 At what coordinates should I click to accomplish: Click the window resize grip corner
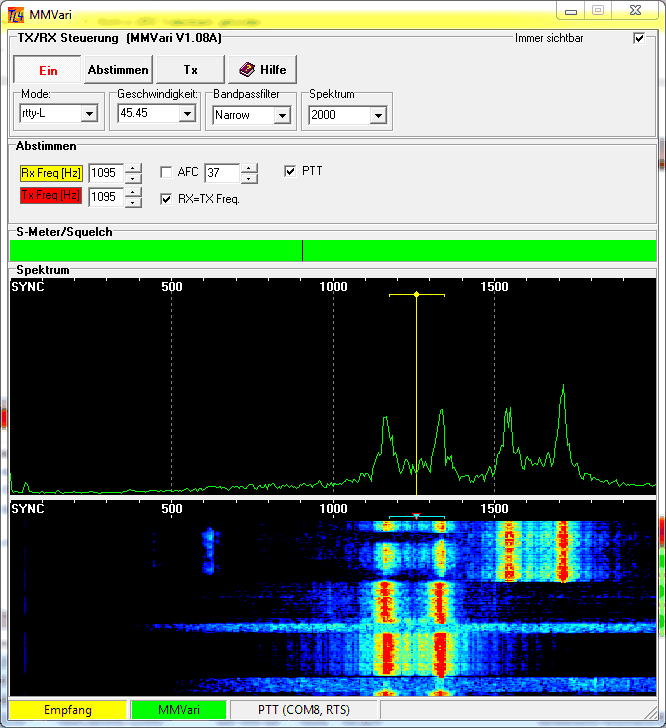tap(651, 713)
